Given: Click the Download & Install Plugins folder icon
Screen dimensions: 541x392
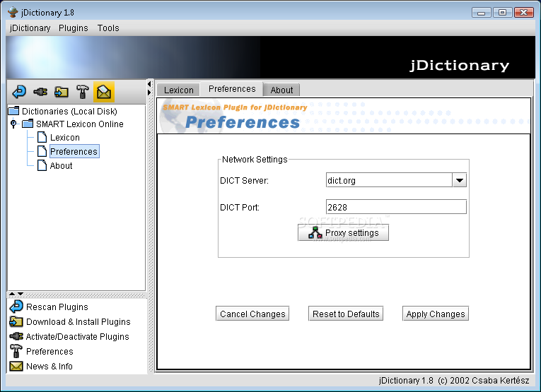Looking at the screenshot, I should tap(16, 321).
